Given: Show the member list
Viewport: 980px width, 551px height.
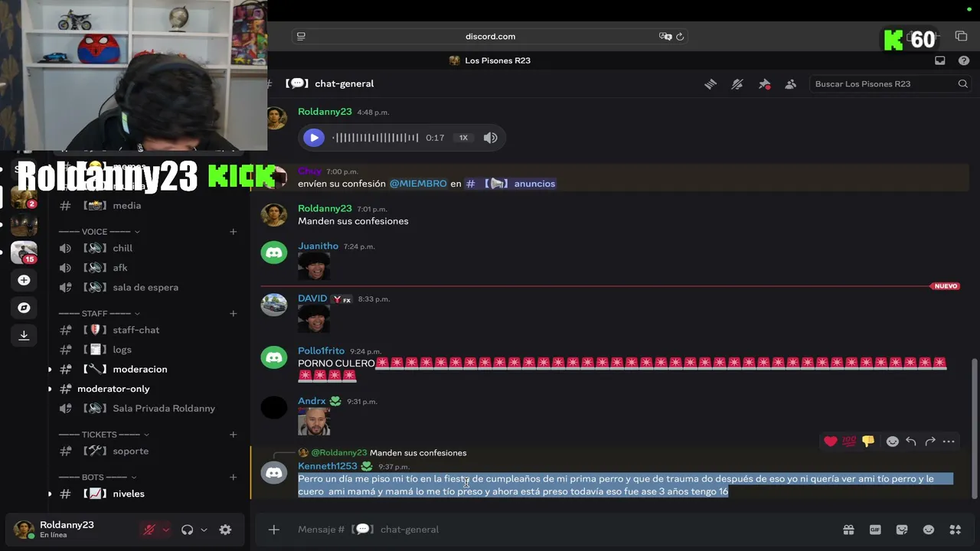Looking at the screenshot, I should pos(791,84).
